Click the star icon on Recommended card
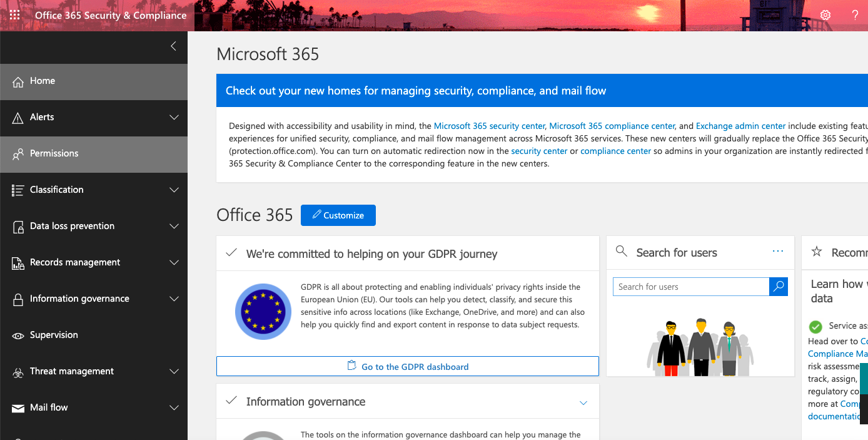868x440 pixels. [817, 252]
